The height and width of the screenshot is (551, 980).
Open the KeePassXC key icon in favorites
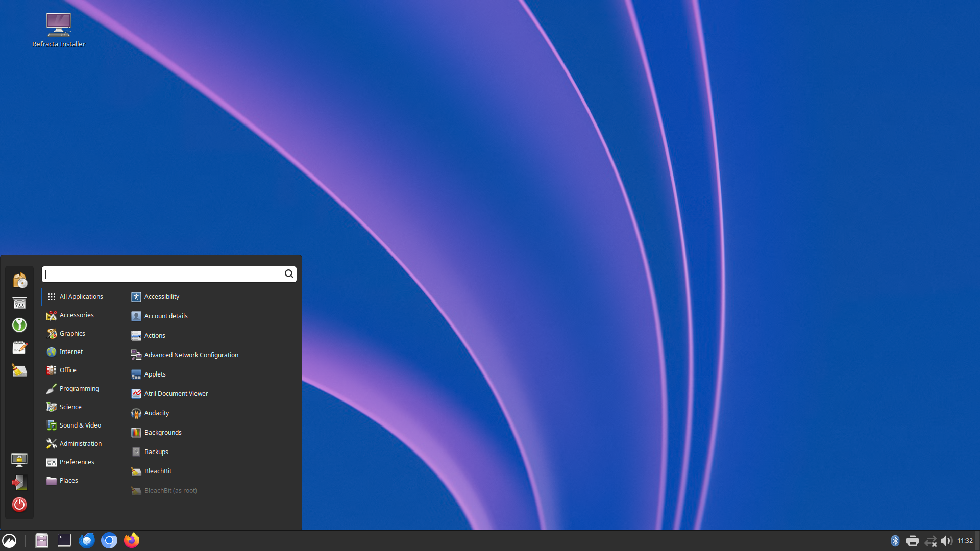[x=19, y=325]
